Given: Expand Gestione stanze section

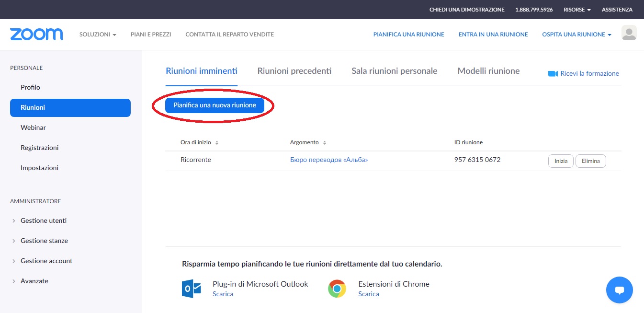Looking at the screenshot, I should point(44,241).
